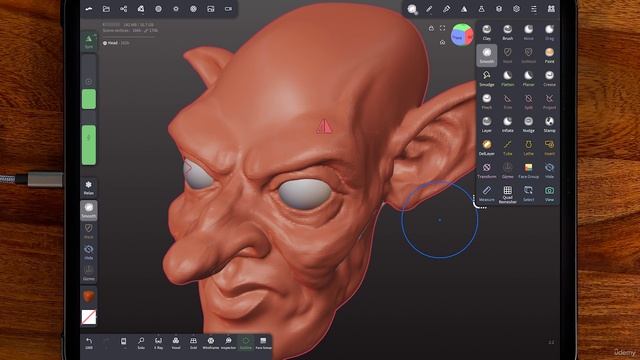
Task: Select the Transform tool
Action: point(487,171)
